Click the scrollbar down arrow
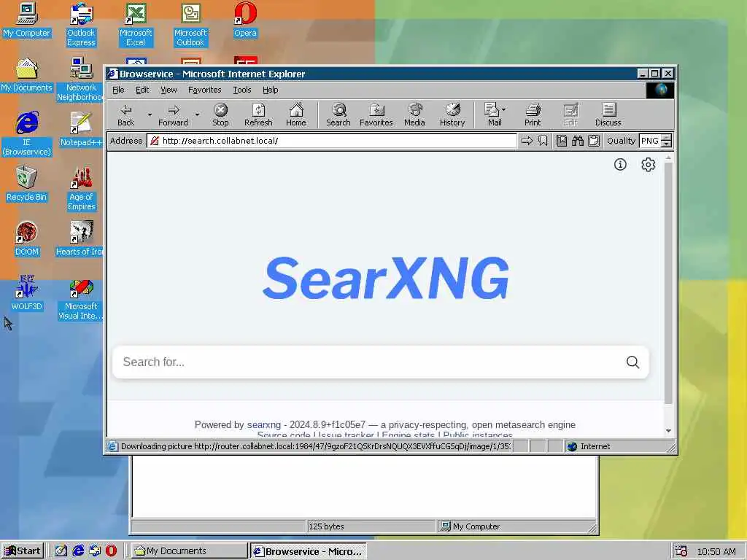747x560 pixels. pos(668,431)
